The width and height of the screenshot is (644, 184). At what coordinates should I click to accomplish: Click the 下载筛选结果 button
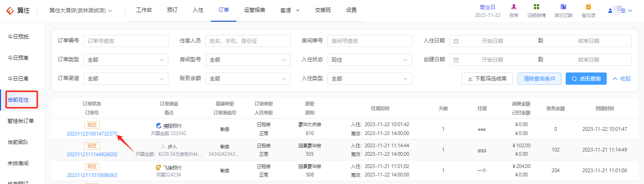tap(487, 79)
